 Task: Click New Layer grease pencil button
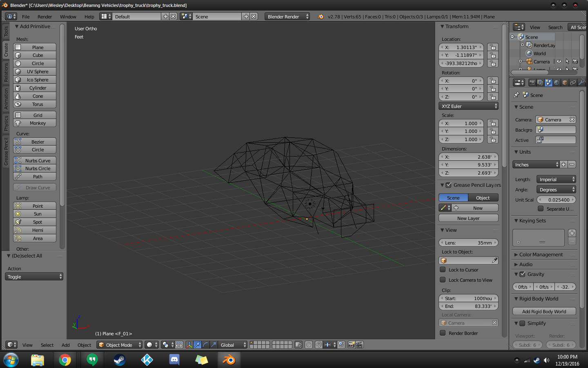click(x=468, y=218)
